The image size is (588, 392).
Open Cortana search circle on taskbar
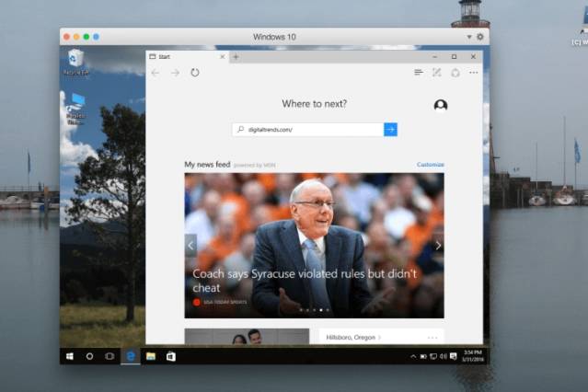click(x=89, y=356)
